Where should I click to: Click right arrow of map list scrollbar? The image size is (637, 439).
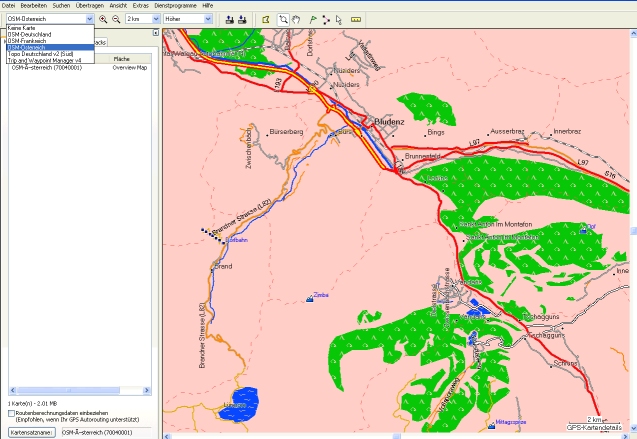pyautogui.click(x=147, y=390)
